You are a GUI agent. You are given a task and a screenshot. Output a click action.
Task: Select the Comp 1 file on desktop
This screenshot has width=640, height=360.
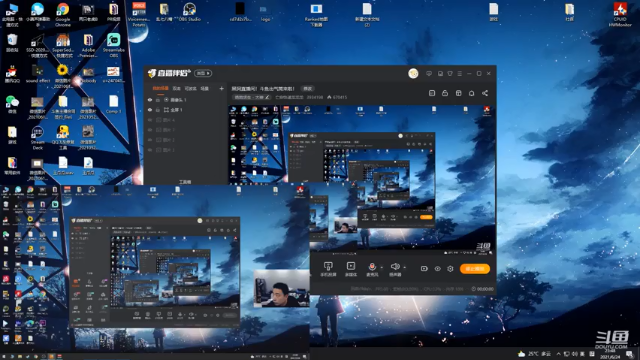click(113, 104)
